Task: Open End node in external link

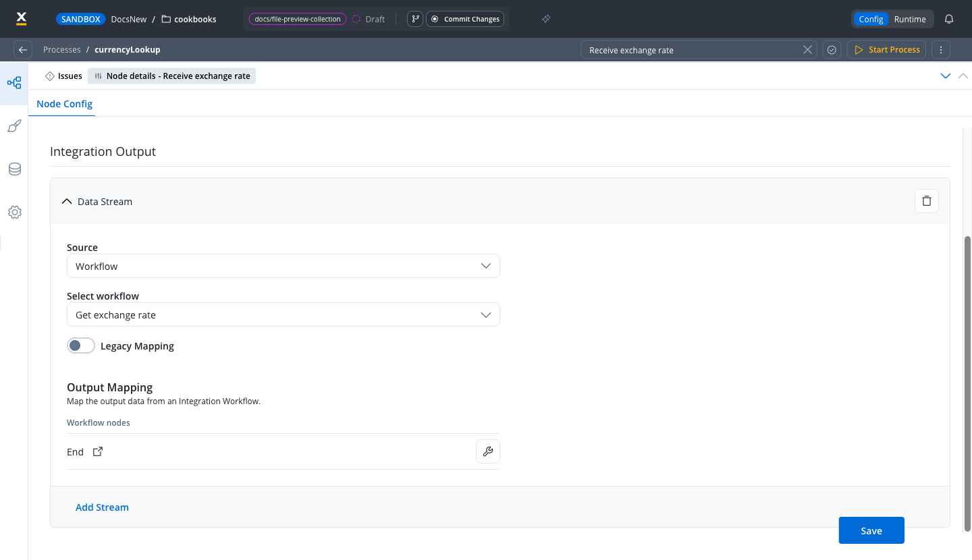Action: point(98,451)
